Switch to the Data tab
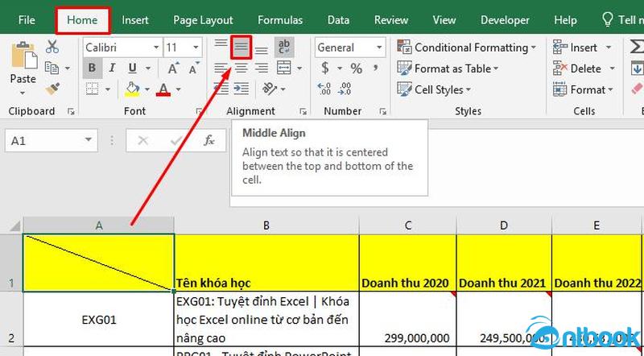The height and width of the screenshot is (356, 644). click(338, 20)
